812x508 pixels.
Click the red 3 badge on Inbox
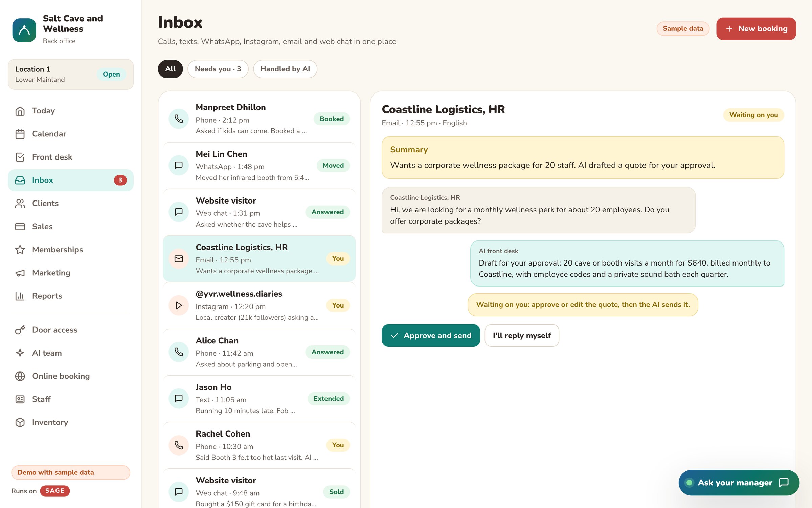point(120,180)
